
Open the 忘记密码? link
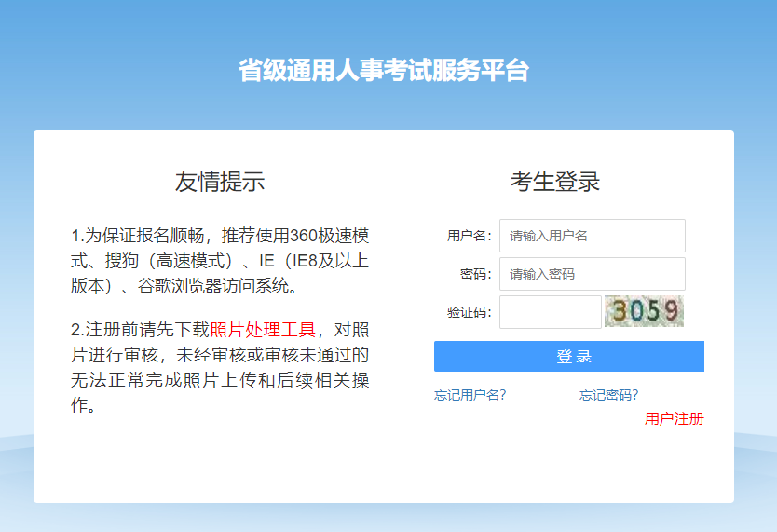pos(608,395)
